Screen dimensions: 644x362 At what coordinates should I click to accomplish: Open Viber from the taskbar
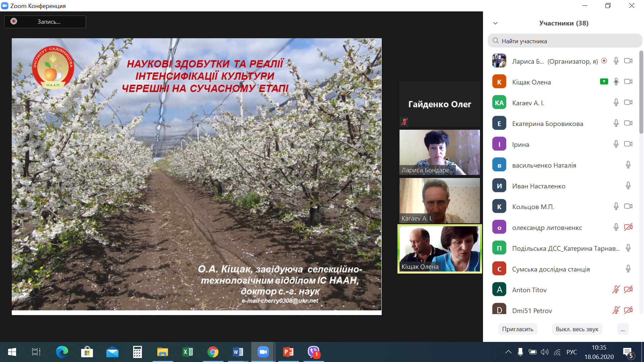[x=314, y=352]
